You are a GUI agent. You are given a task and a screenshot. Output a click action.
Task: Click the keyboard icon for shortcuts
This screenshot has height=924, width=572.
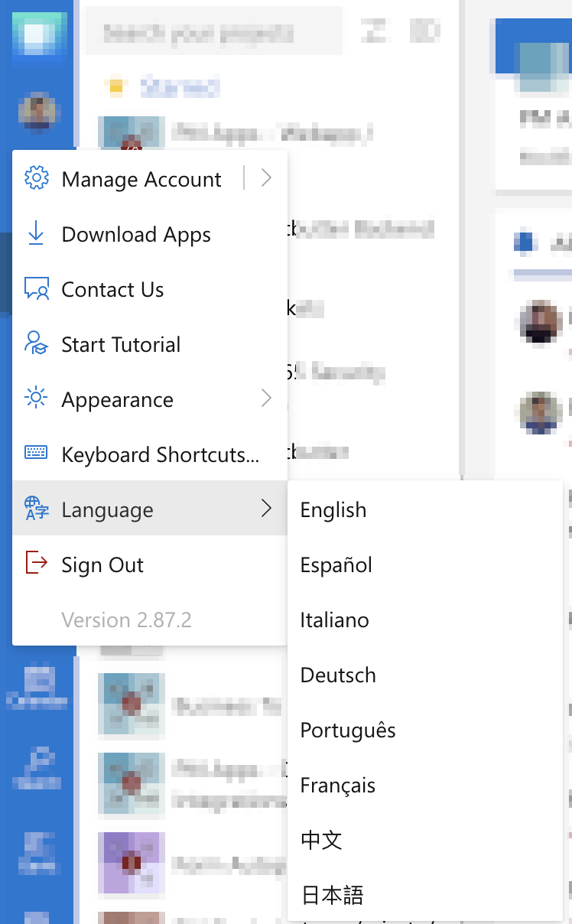(x=36, y=454)
